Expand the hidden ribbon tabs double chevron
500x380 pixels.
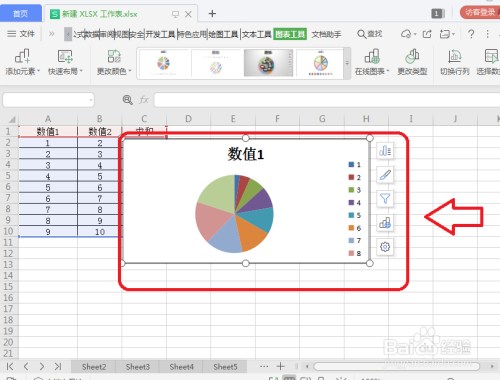[x=51, y=34]
